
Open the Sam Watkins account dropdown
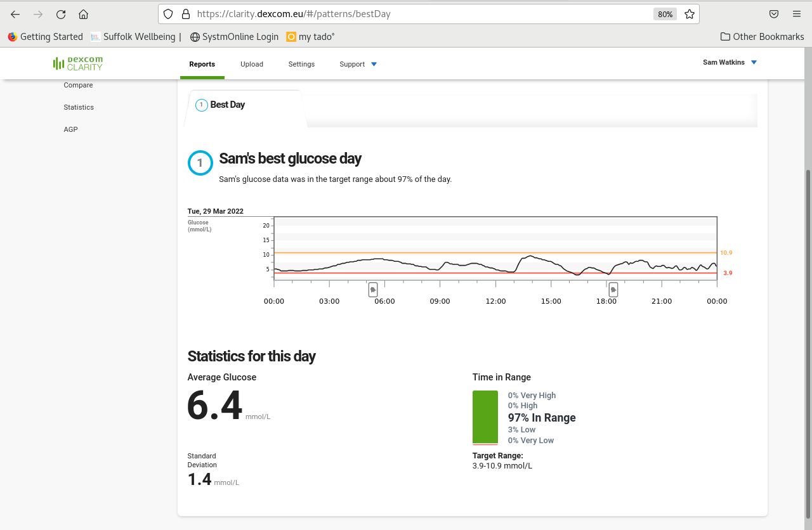click(730, 63)
